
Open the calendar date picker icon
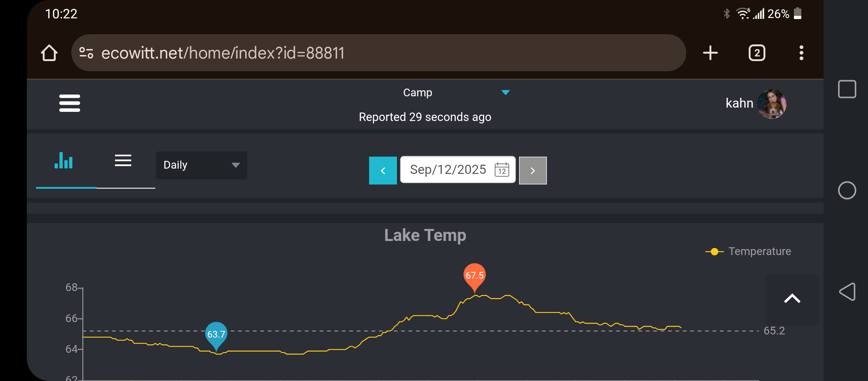[x=502, y=170]
